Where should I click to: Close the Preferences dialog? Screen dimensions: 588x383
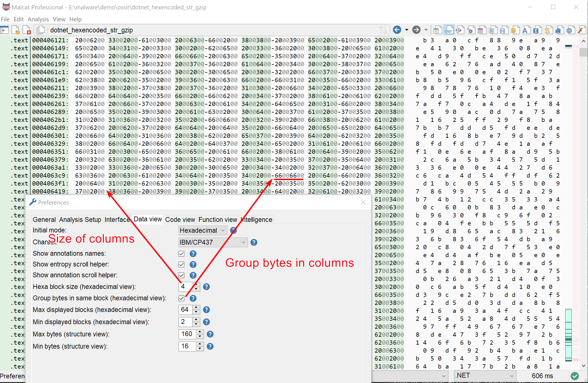pos(363,202)
